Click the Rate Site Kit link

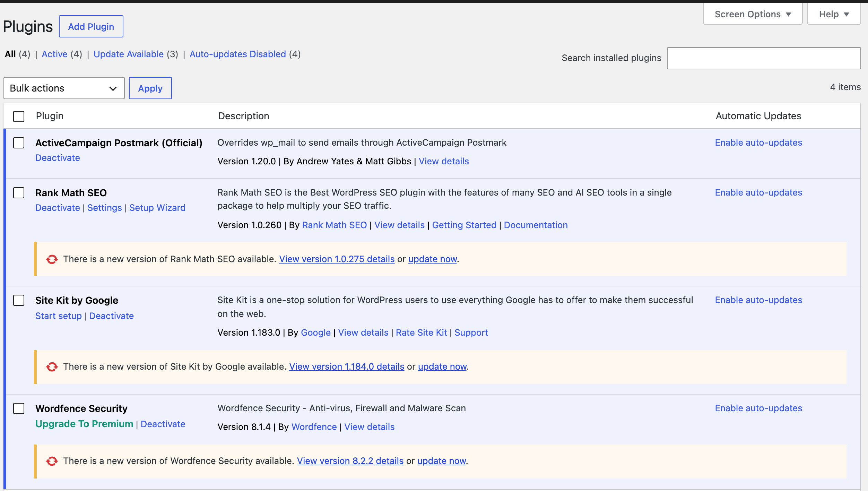click(422, 333)
